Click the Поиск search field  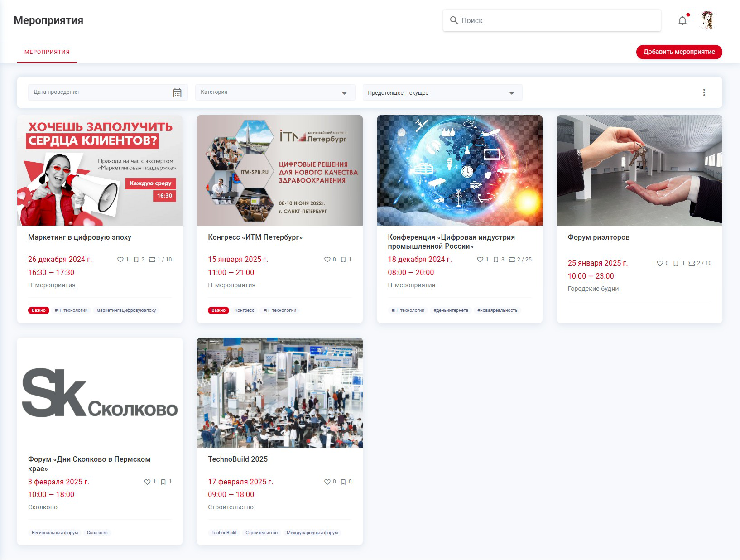[x=552, y=20]
